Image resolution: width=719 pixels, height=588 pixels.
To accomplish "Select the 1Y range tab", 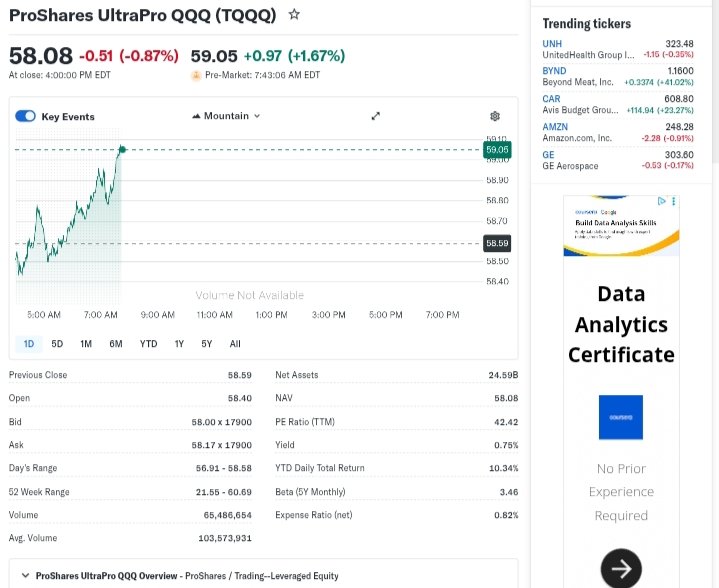I will (179, 344).
